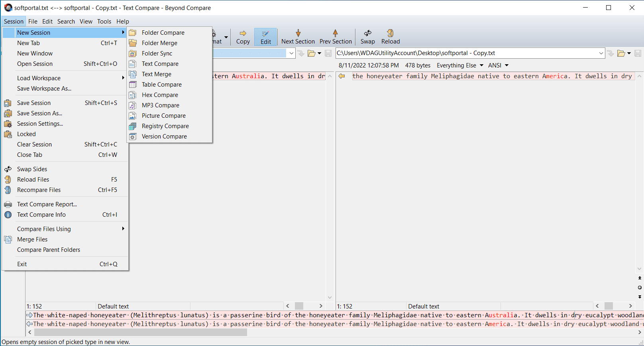Image resolution: width=644 pixels, height=346 pixels.
Task: Toggle the Locked option in Session menu
Action: coord(65,134)
